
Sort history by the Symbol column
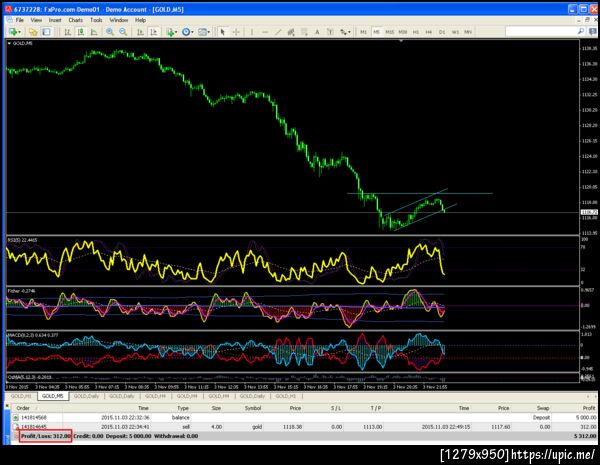tap(253, 408)
